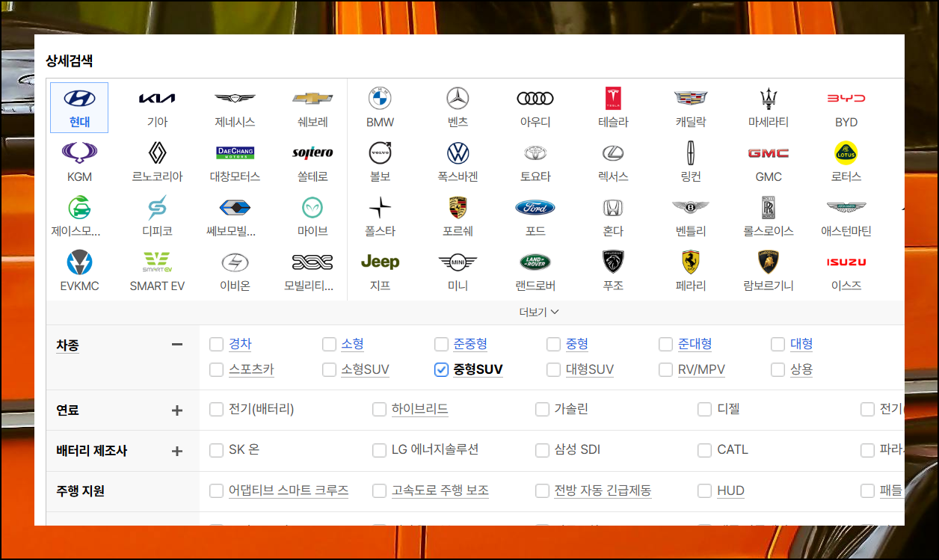The width and height of the screenshot is (939, 560).
Task: Pick the BYD brand logo
Action: [x=846, y=99]
